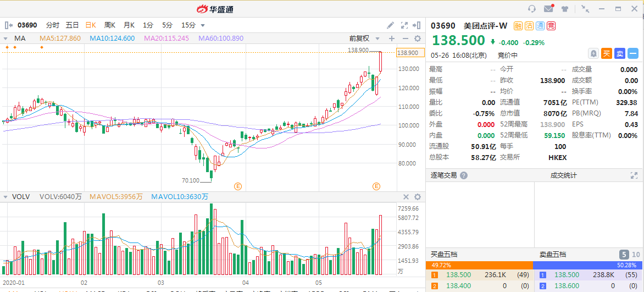
Task: Click the blue 卖 sell button
Action: point(620,53)
